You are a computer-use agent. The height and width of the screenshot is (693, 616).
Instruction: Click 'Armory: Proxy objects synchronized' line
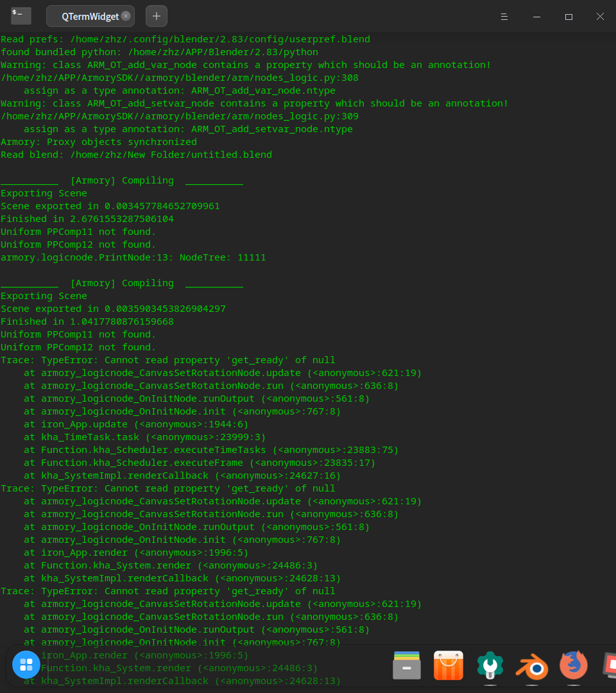pyautogui.click(x=99, y=141)
